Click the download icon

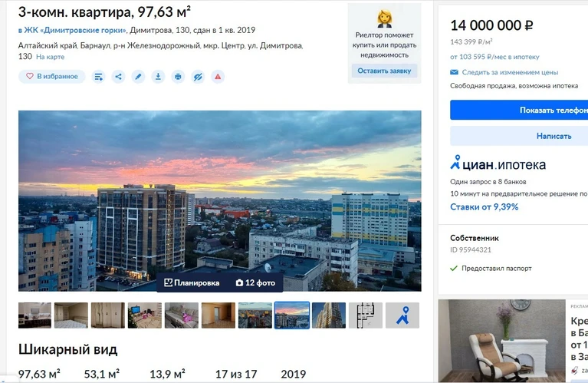158,77
